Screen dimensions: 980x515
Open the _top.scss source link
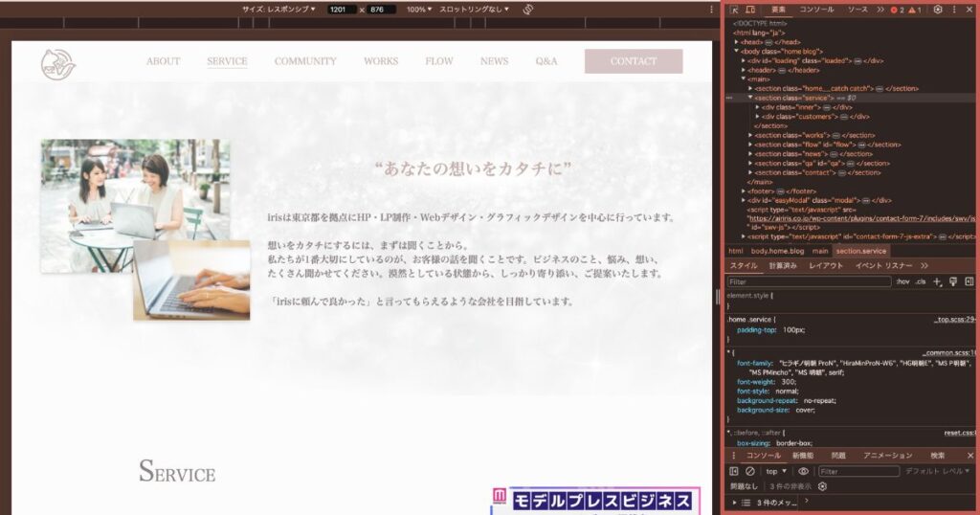click(x=954, y=320)
